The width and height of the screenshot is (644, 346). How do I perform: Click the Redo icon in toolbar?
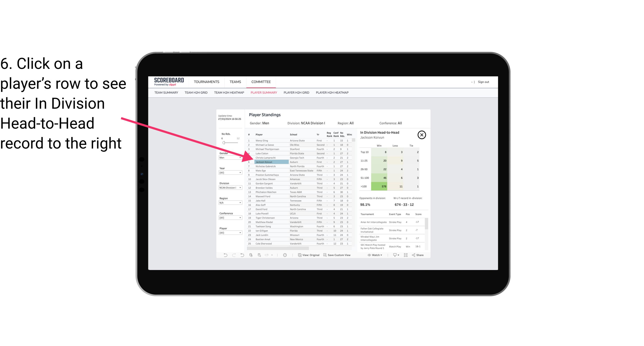point(234,256)
